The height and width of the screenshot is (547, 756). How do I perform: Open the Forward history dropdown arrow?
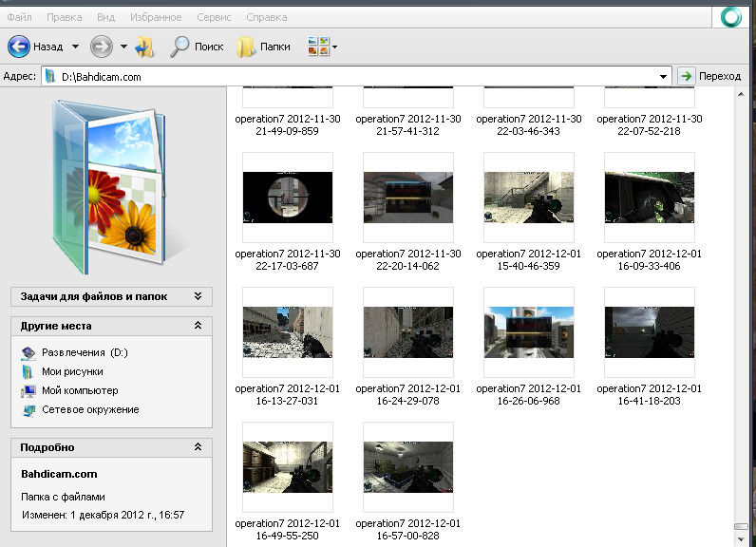[123, 47]
